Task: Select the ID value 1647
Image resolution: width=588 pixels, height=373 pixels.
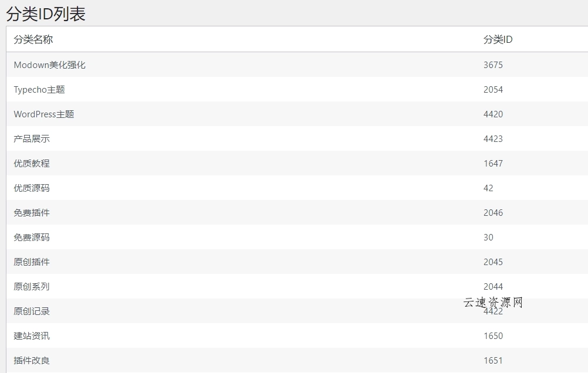Action: (x=493, y=164)
